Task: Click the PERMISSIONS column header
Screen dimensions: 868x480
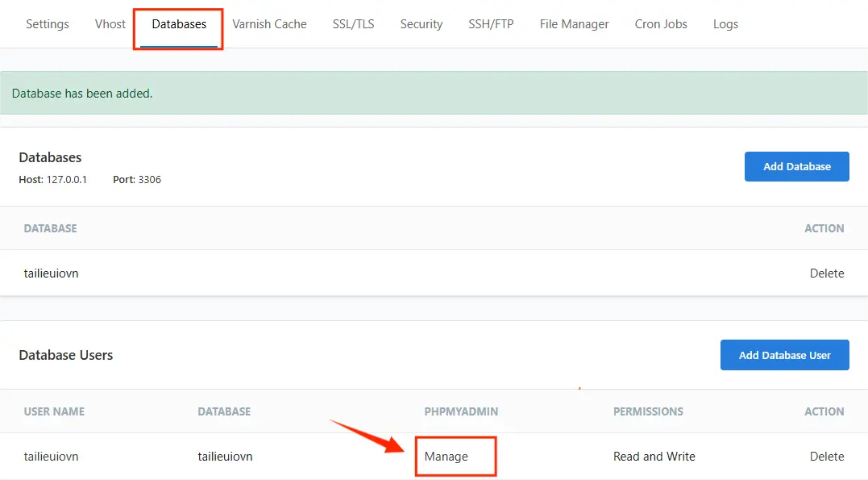Action: (x=648, y=411)
